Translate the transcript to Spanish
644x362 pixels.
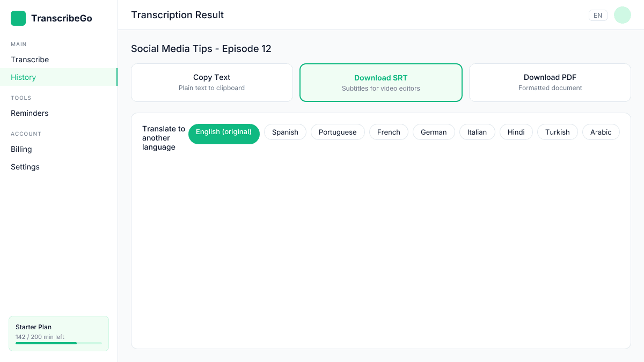point(285,132)
